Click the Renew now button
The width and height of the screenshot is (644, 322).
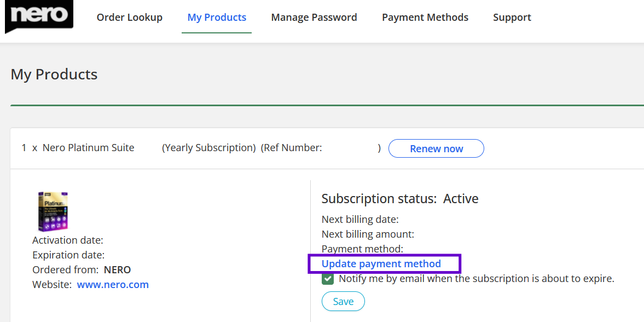pos(436,148)
